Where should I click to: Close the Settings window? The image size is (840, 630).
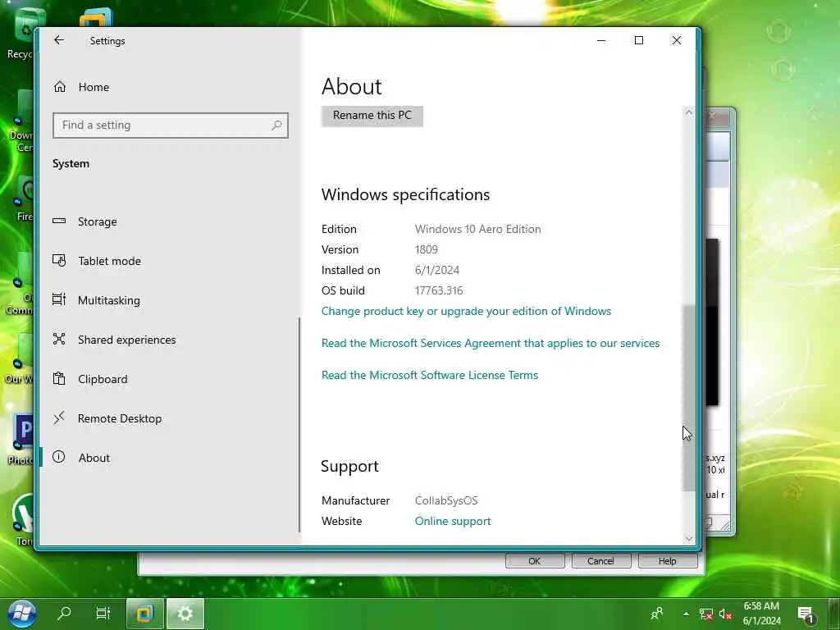click(x=677, y=40)
